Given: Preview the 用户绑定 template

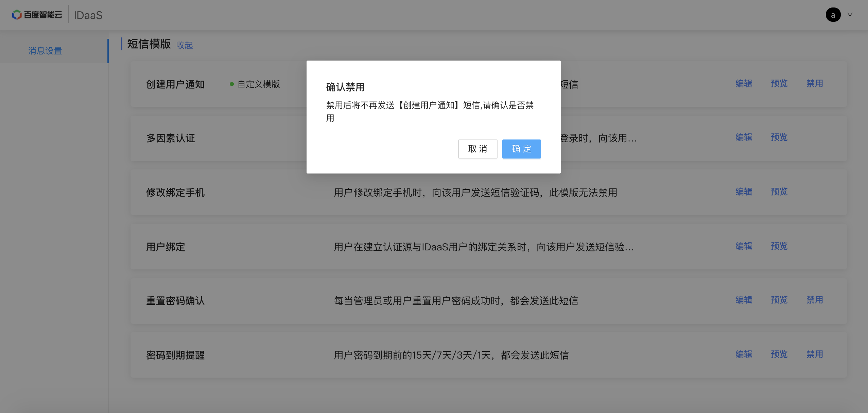Looking at the screenshot, I should [779, 246].
